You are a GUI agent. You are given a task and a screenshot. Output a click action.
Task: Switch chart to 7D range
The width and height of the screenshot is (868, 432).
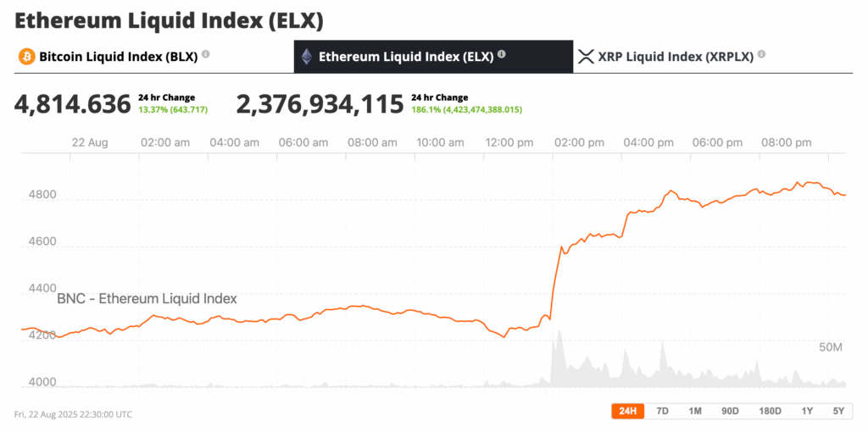(663, 411)
